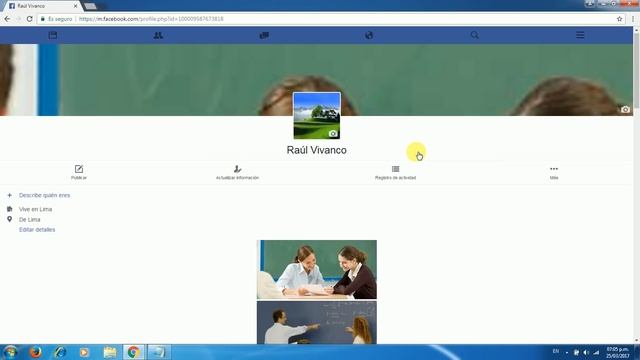The width and height of the screenshot is (640, 360).
Task: Click plus icon next to Describe quién eres
Action: pos(9,195)
